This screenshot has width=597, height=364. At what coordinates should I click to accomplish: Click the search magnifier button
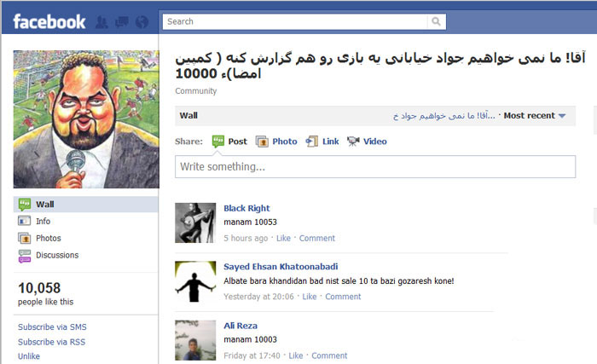click(x=437, y=21)
